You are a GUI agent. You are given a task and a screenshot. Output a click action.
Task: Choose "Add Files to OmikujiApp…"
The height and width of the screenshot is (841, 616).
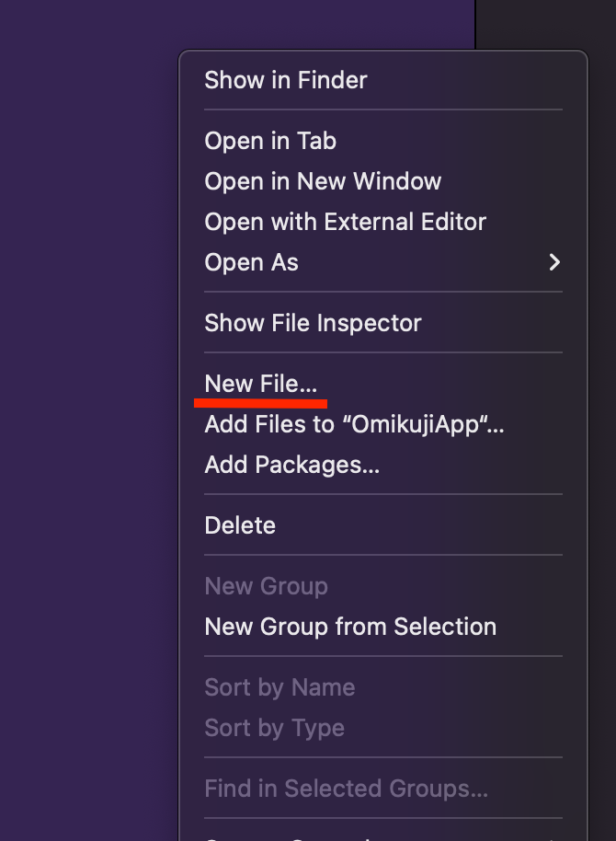point(354,423)
